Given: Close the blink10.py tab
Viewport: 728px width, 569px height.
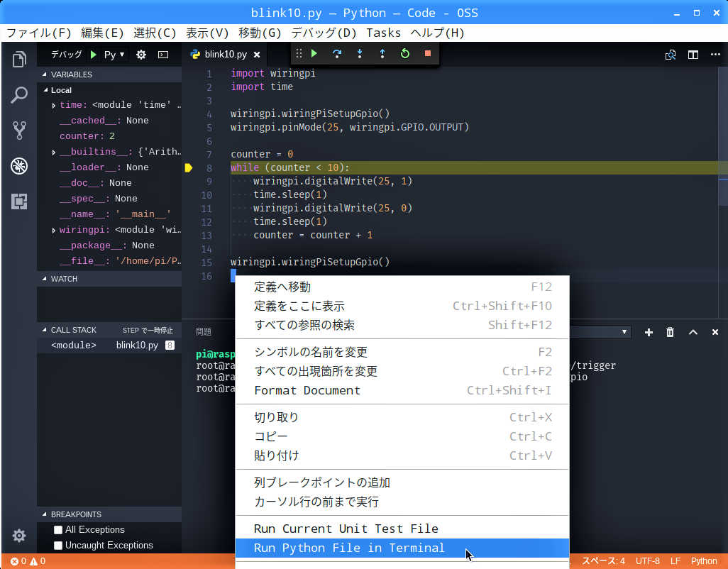Looking at the screenshot, I should [257, 55].
